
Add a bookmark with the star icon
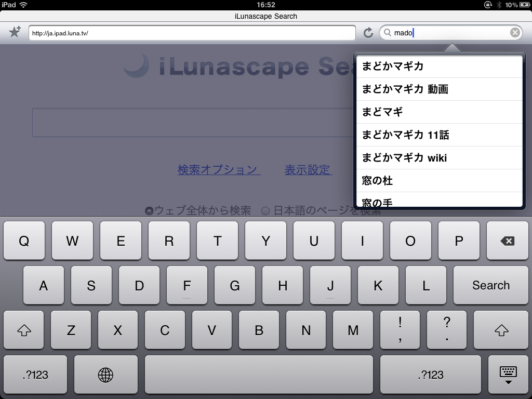14,32
